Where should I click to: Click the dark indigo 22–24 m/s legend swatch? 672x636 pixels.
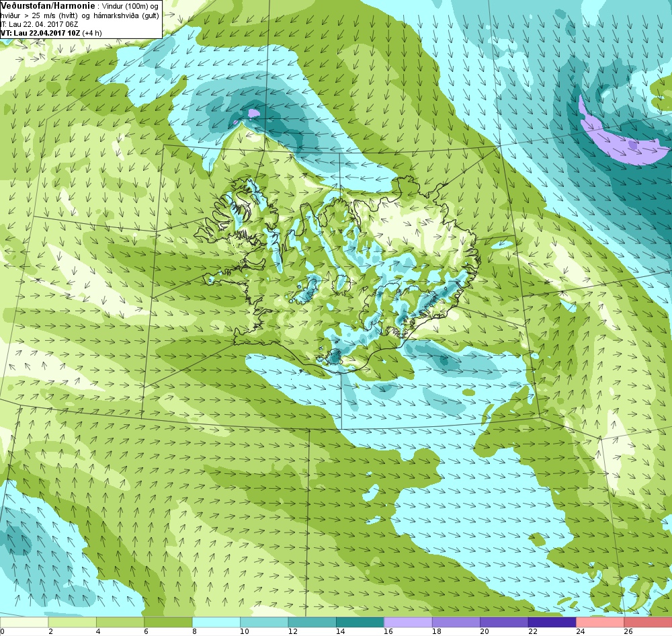pos(552,622)
